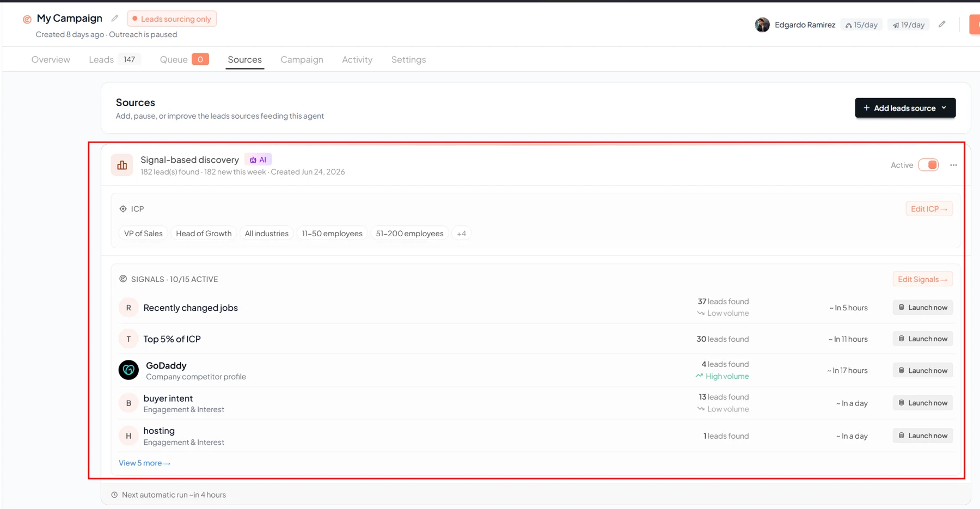This screenshot has height=509, width=980.
Task: Click the 37 leads found count
Action: click(x=723, y=301)
